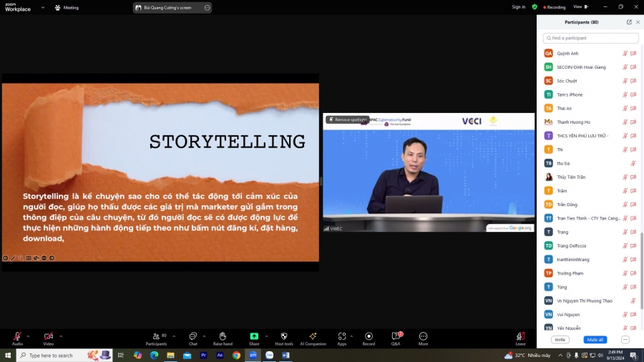Expand the Video options arrow
Image resolution: width=644 pixels, height=362 pixels.
(x=61, y=335)
